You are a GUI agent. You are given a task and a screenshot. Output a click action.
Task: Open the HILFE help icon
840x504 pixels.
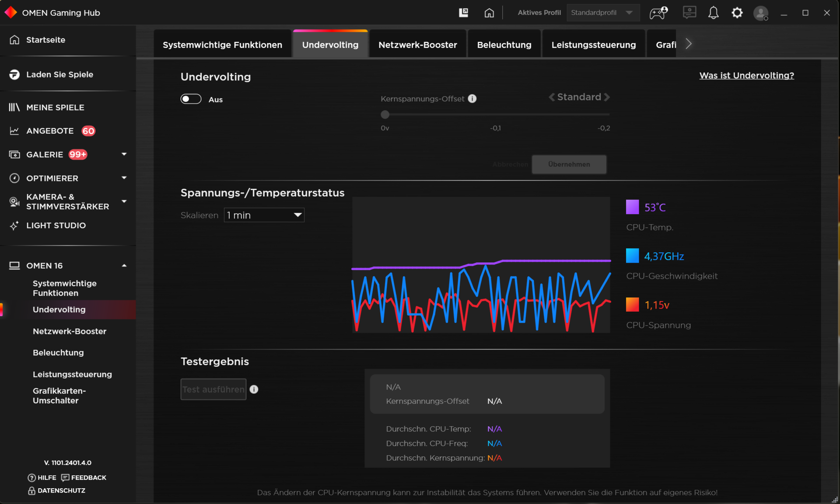coord(31,477)
